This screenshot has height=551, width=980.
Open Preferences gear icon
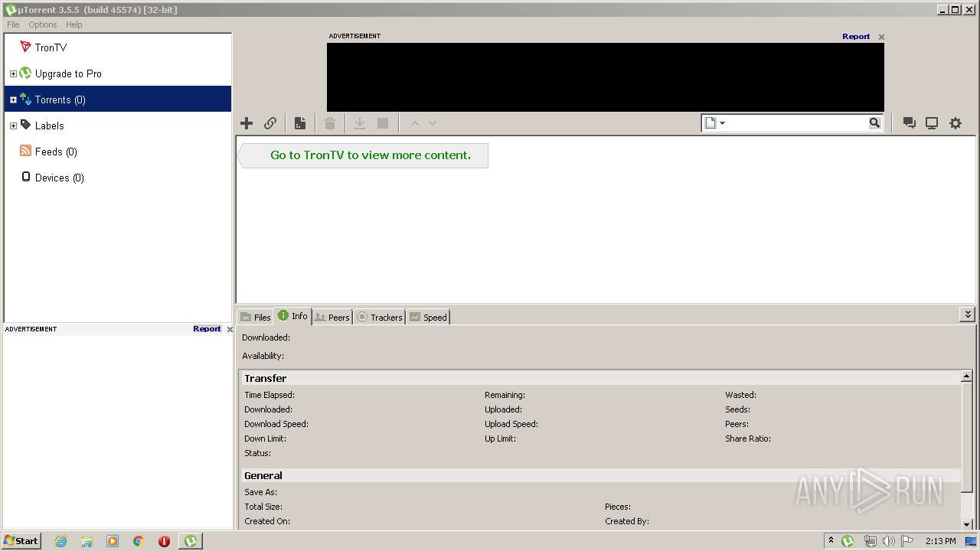(955, 123)
